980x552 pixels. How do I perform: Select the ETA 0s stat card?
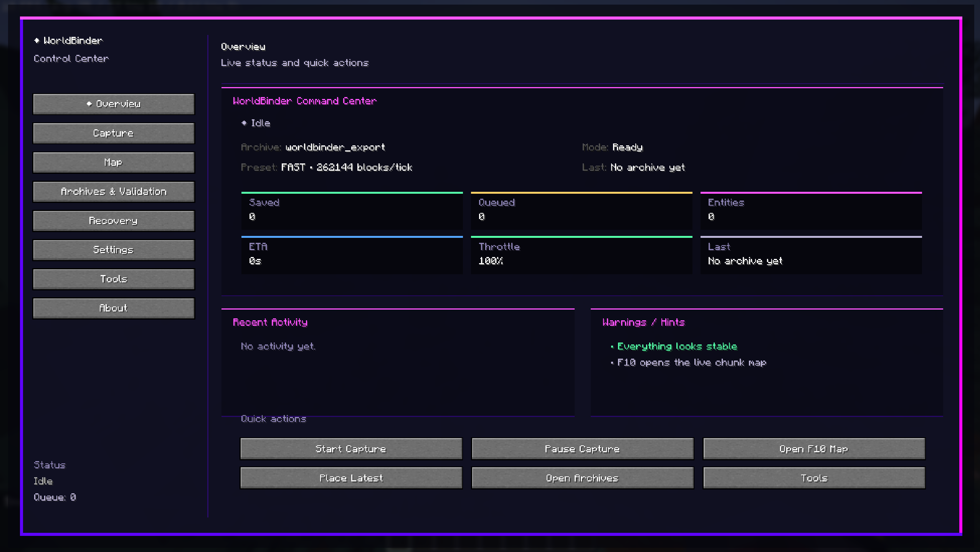click(x=352, y=255)
